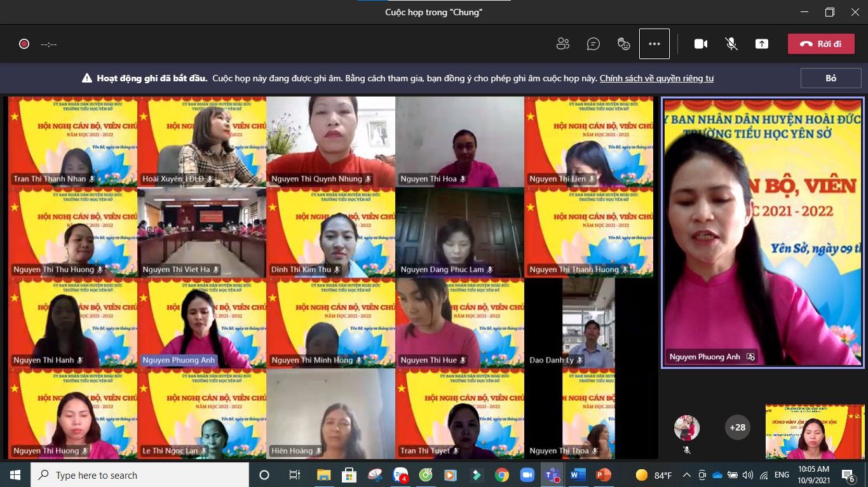The image size is (868, 487).
Task: Open Zoom from the taskbar
Action: pyautogui.click(x=527, y=475)
